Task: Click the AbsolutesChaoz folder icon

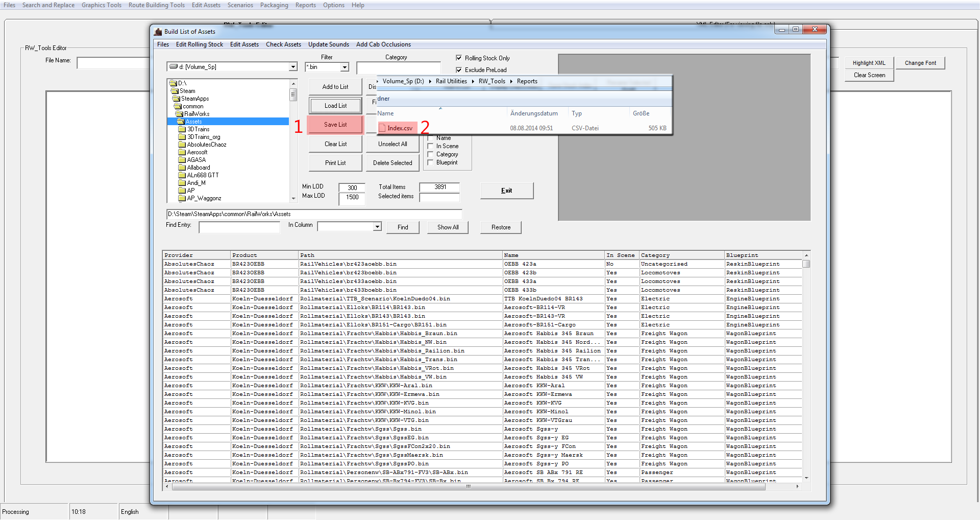Action: pyautogui.click(x=182, y=145)
